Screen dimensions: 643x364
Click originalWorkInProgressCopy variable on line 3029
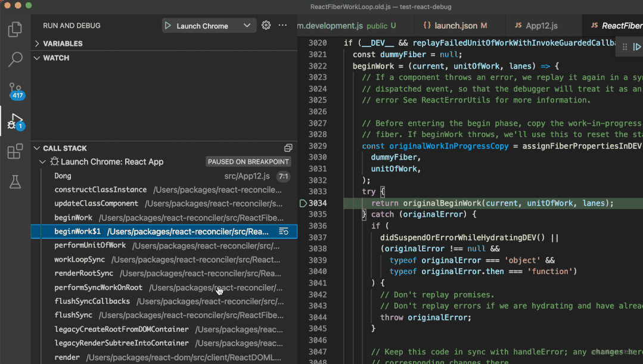pos(449,146)
